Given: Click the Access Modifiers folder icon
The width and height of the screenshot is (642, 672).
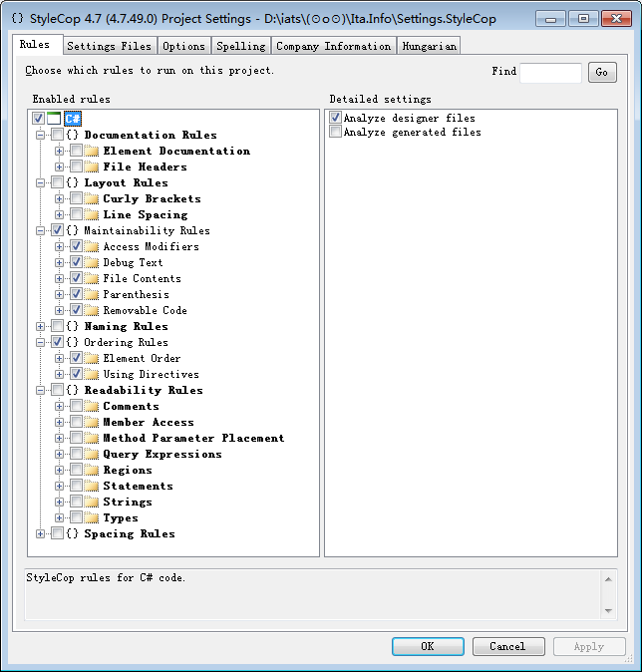Looking at the screenshot, I should tap(92, 247).
